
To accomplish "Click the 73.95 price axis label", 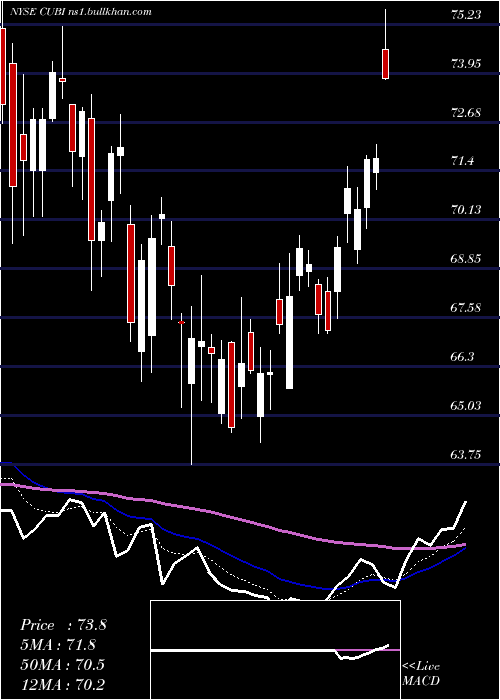I will pos(466,64).
